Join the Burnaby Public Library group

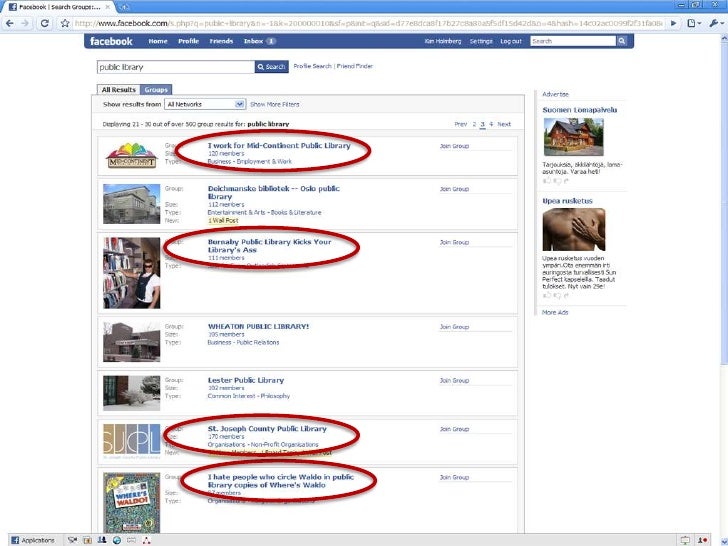coord(454,242)
